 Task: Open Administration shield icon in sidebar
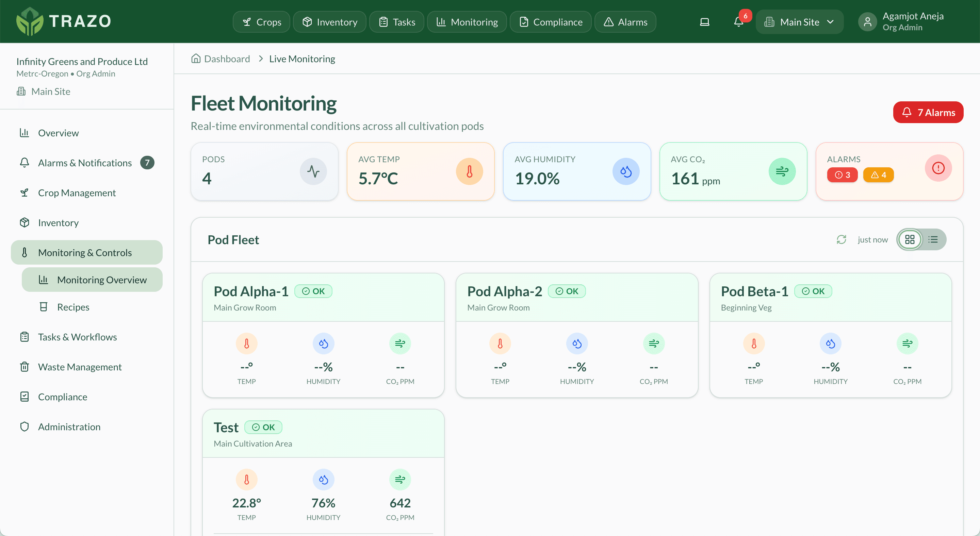24,426
